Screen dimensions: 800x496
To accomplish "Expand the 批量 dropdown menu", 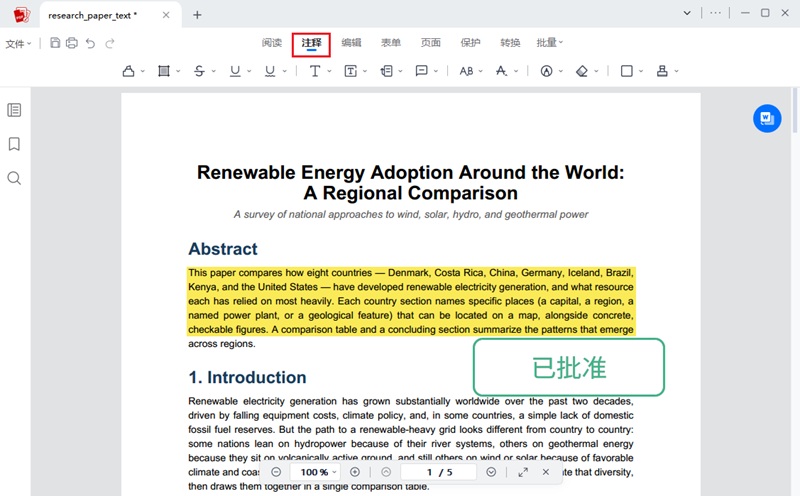I will pyautogui.click(x=549, y=43).
